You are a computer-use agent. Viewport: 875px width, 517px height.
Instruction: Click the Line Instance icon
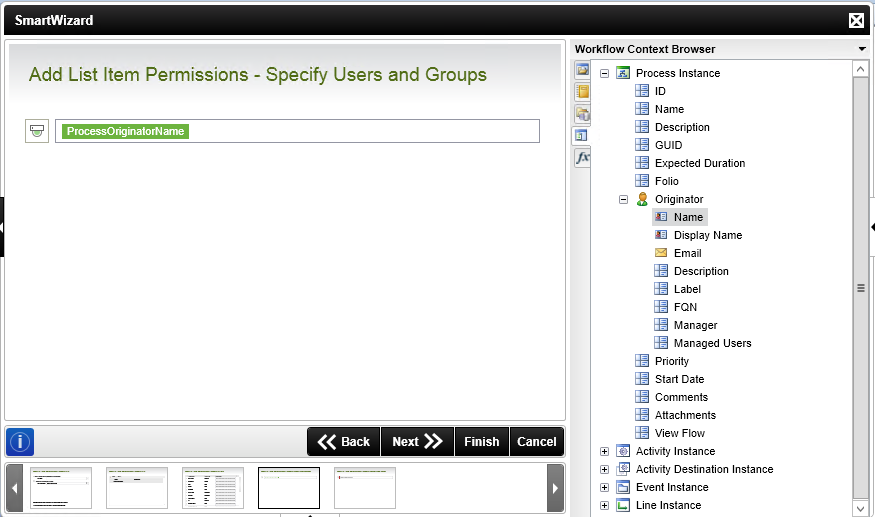(x=623, y=505)
